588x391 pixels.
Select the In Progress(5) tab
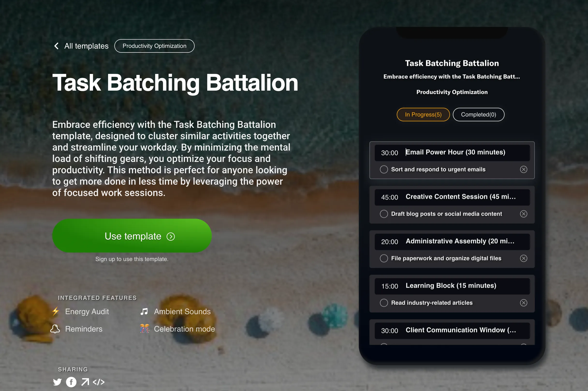423,115
